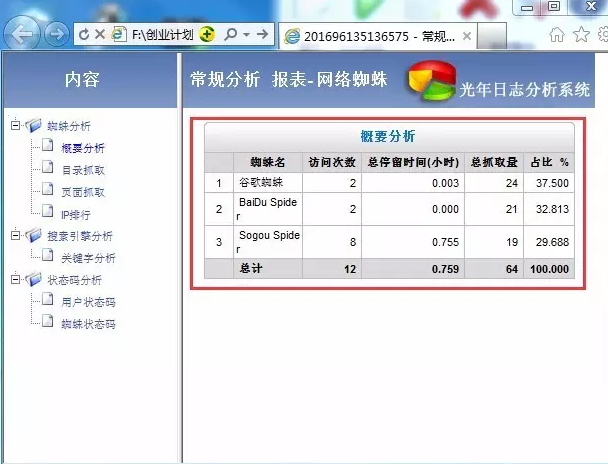
Task: Click the 0.755 stay time cell
Action: click(x=413, y=242)
